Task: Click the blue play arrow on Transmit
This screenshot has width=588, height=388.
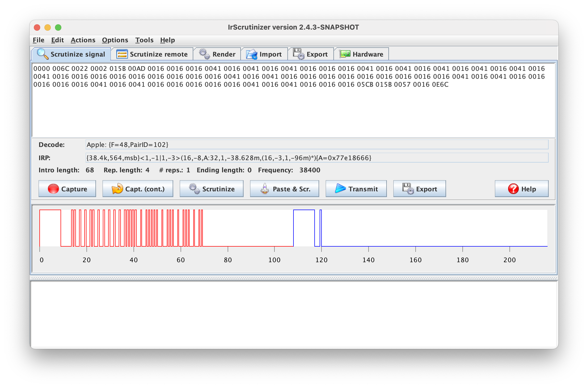Action: (x=340, y=188)
